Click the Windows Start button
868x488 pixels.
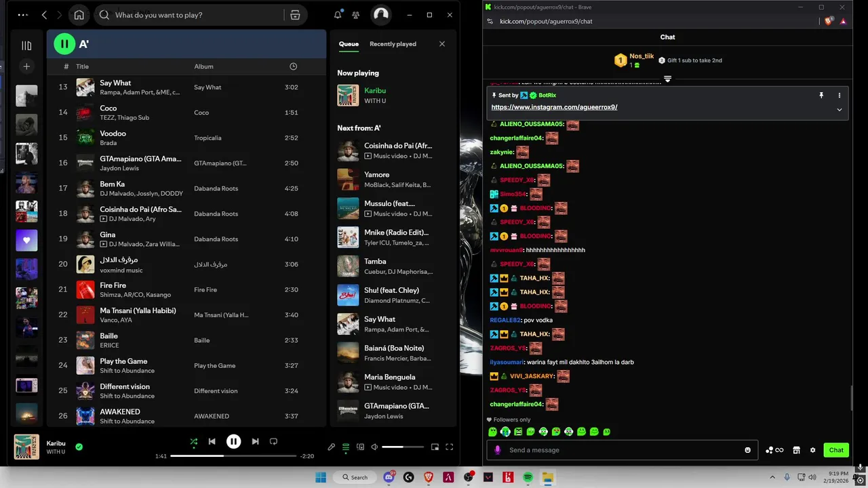321,477
